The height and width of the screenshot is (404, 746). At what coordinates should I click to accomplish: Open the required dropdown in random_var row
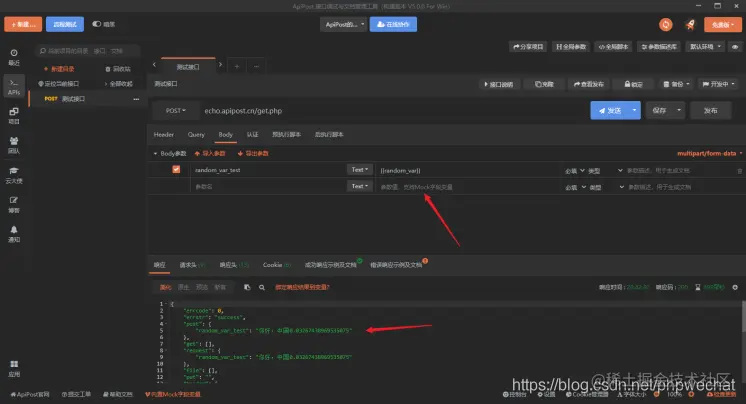[575, 170]
